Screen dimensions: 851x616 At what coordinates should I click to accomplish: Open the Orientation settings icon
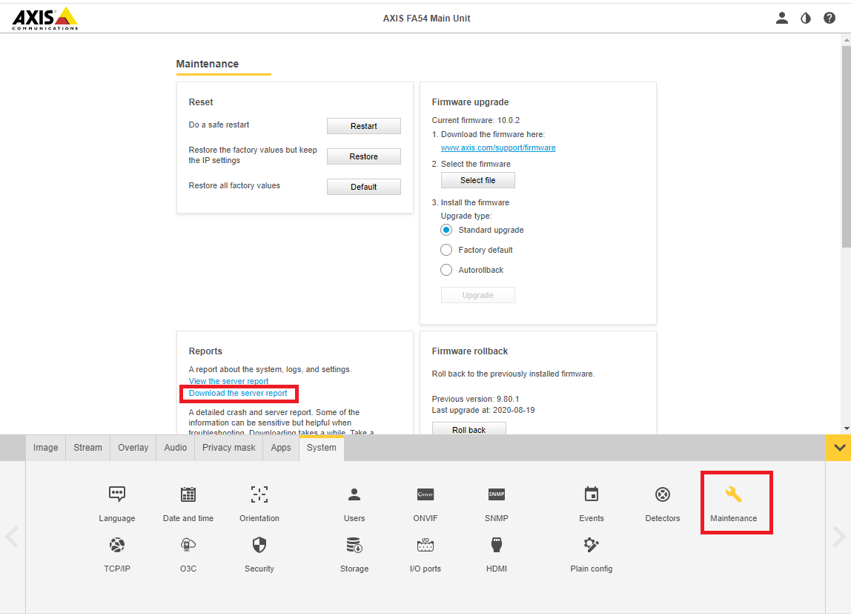point(259,494)
